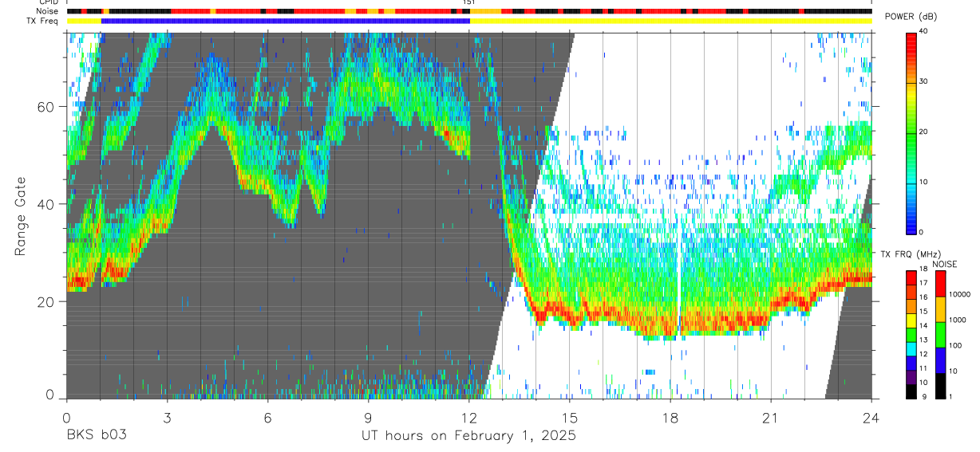Click the Range Gate axis label

(19, 217)
